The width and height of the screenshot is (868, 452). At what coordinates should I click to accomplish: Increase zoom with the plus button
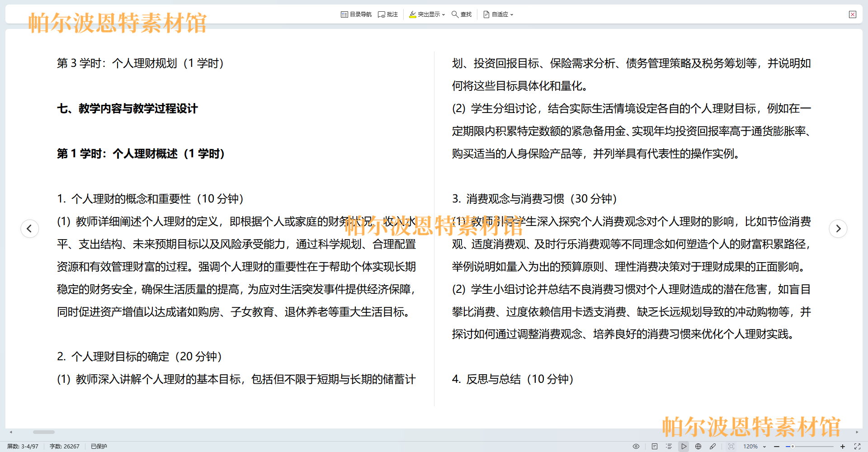(x=843, y=446)
